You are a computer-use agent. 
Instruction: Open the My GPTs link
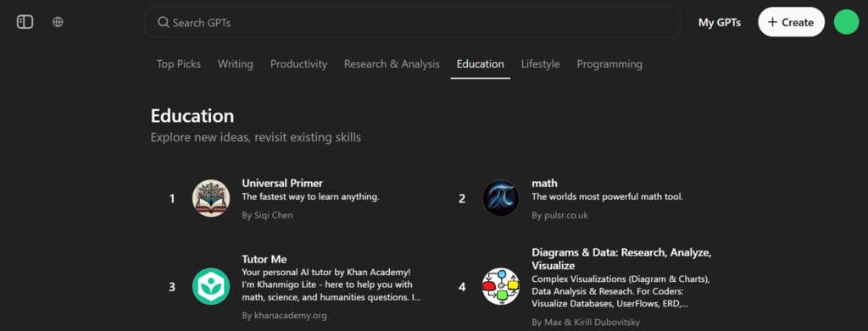click(x=720, y=23)
